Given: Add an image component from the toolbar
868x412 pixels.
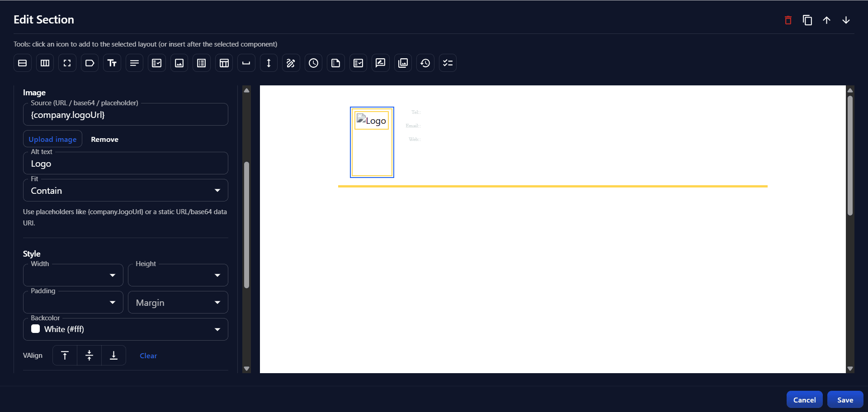Looking at the screenshot, I should 179,63.
